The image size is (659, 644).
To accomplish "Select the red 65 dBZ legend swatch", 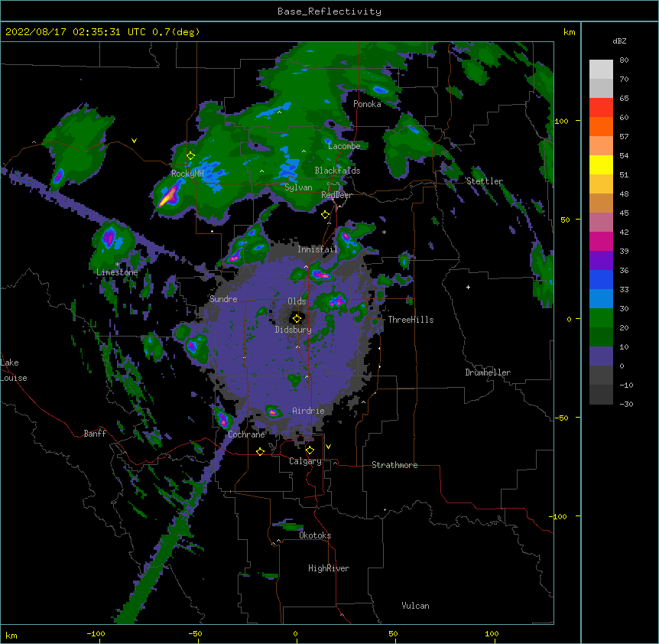I will pos(601,108).
